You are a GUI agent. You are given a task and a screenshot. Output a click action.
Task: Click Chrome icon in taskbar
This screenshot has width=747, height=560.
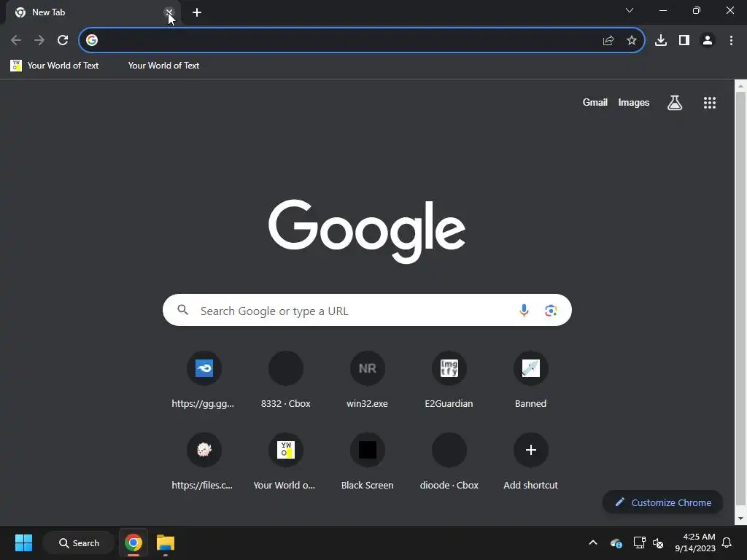point(133,542)
